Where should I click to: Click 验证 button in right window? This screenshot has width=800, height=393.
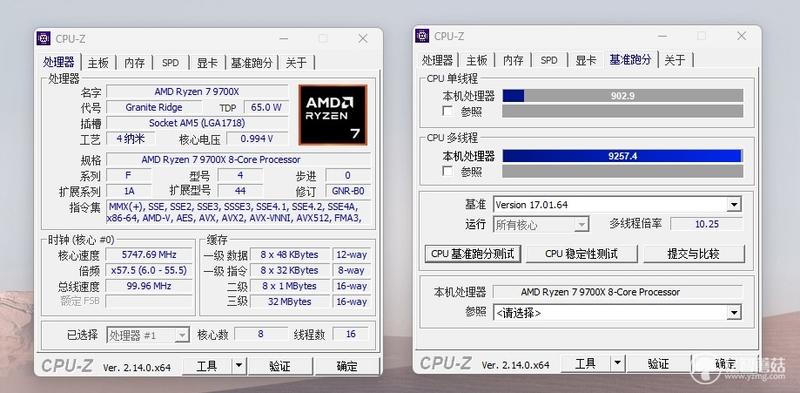pos(658,363)
